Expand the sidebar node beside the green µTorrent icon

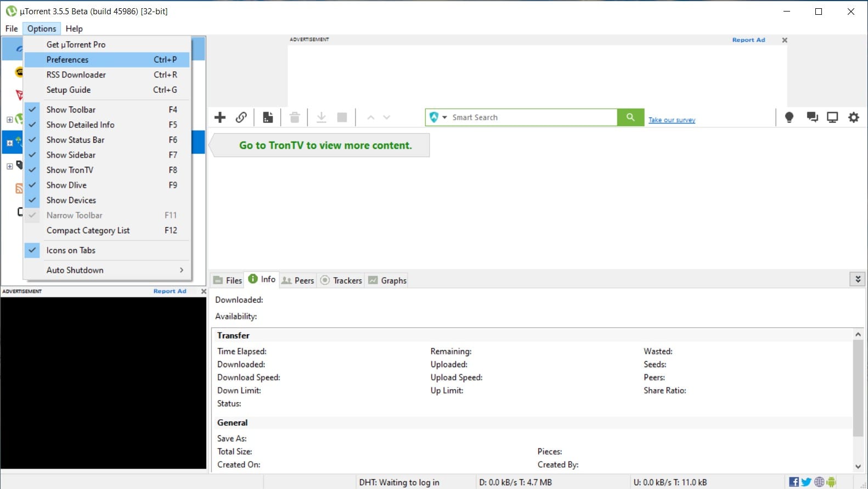[x=9, y=120]
